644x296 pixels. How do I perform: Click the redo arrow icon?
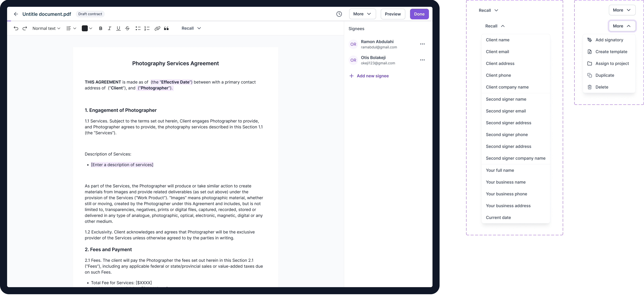[25, 28]
